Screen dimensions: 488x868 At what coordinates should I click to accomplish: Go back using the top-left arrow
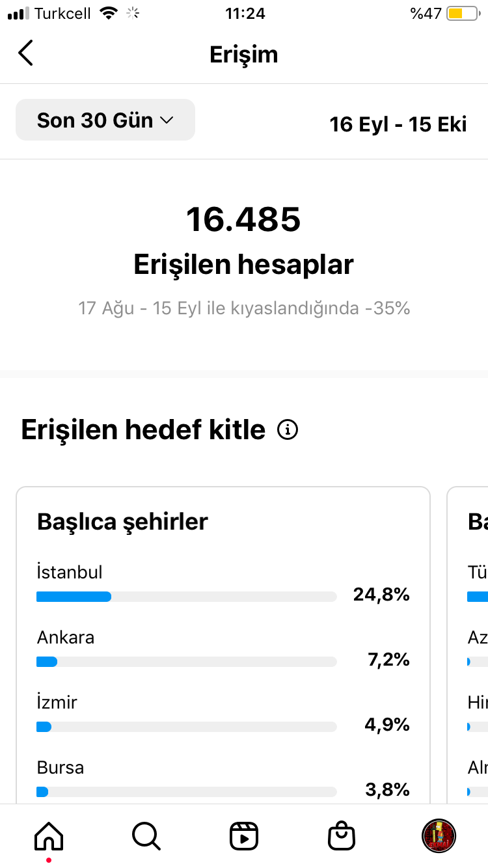[25, 53]
